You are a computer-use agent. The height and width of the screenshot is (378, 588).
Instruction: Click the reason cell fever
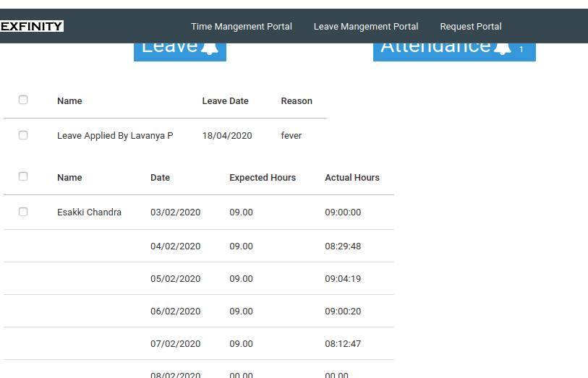click(291, 136)
